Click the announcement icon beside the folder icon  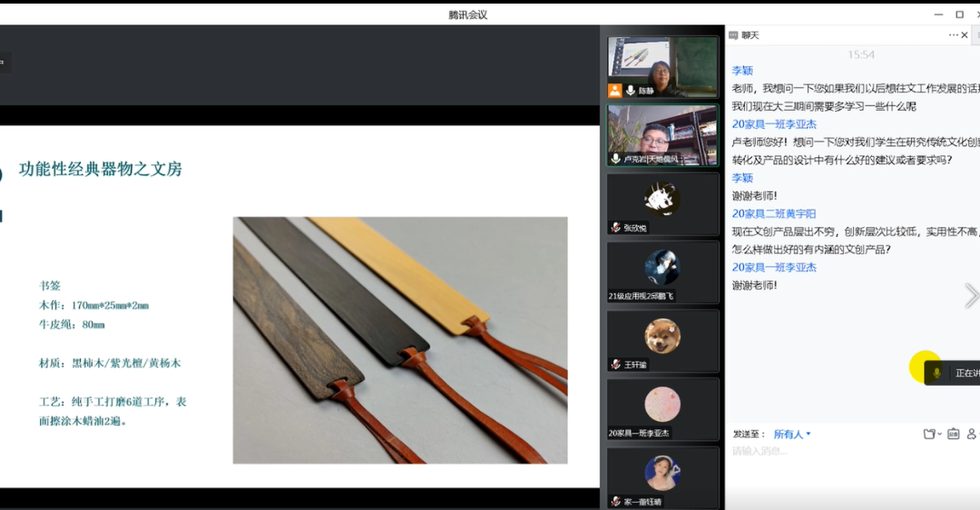tap(953, 434)
